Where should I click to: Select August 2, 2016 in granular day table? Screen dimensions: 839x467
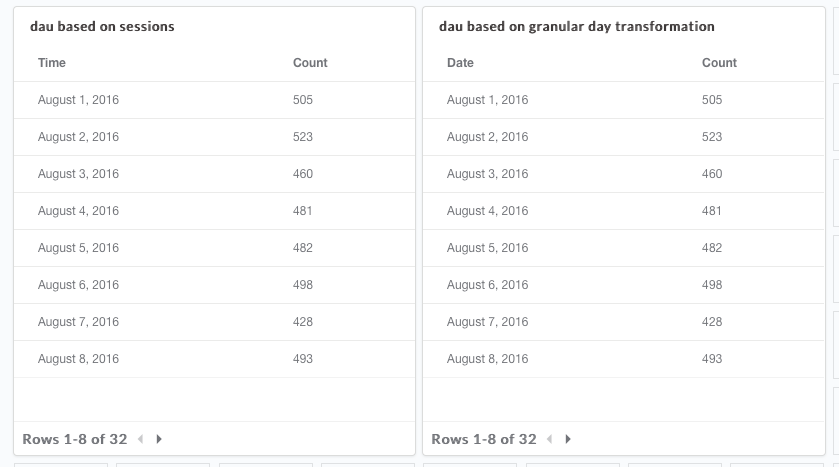pos(487,137)
